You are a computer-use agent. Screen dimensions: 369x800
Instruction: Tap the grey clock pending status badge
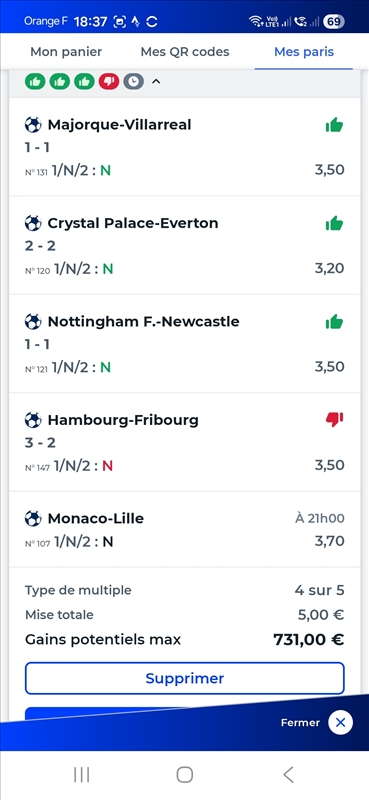click(133, 81)
